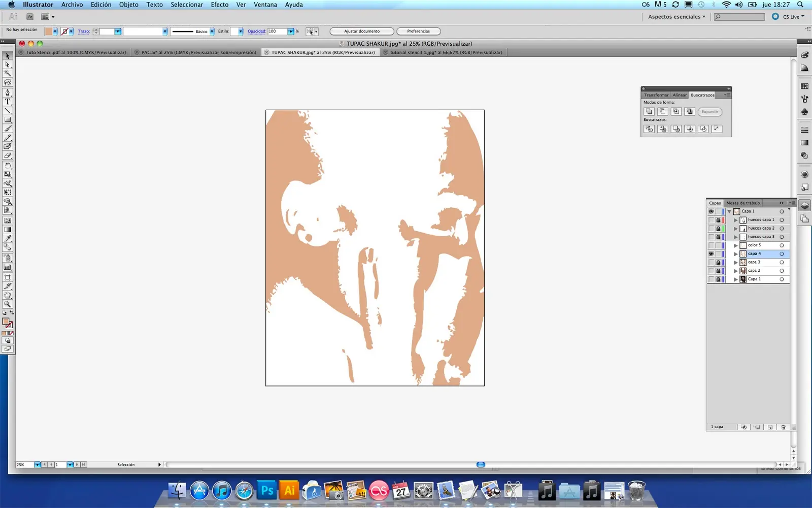Viewport: 812px width, 508px height.
Task: Click the Opacidad link in control bar
Action: click(x=257, y=31)
